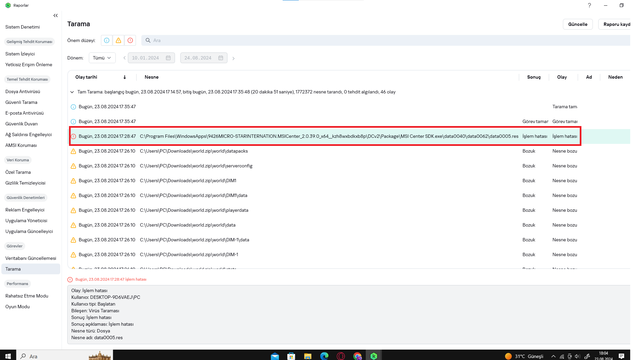Open Özel Tarama report

pyautogui.click(x=18, y=172)
